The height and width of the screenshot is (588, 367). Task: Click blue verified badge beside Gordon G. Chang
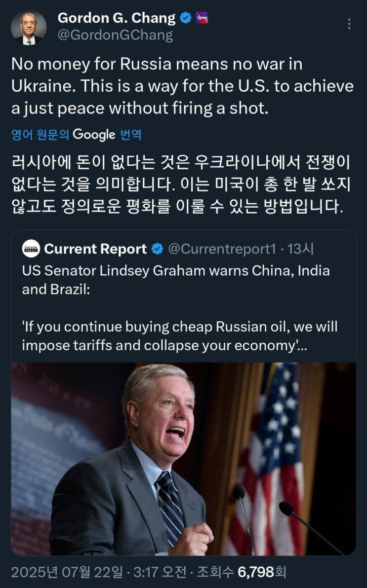pyautogui.click(x=185, y=19)
